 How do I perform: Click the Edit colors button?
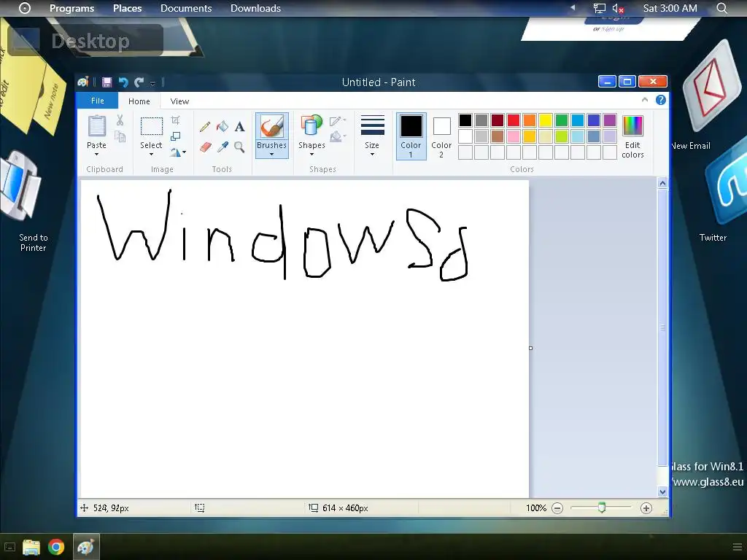(632, 136)
